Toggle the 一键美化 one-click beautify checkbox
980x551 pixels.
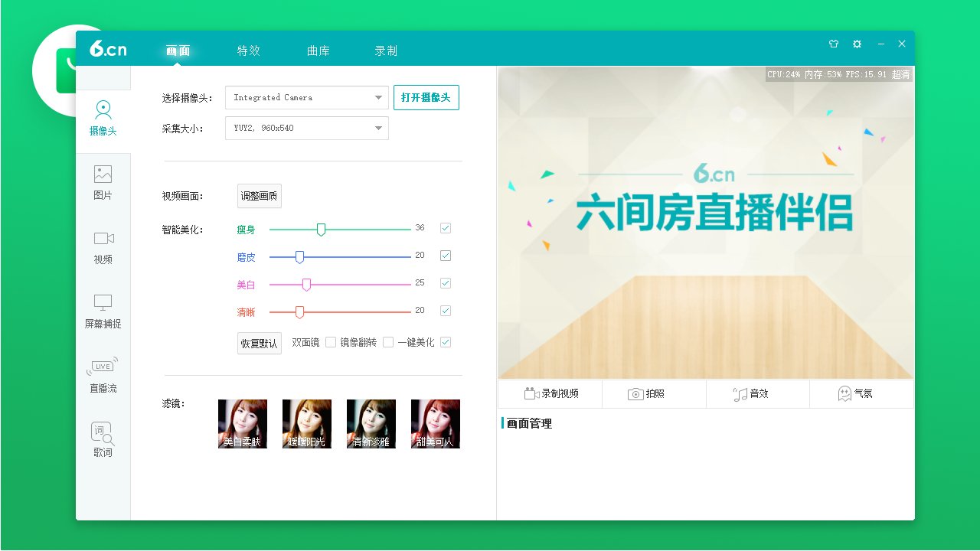coord(446,342)
